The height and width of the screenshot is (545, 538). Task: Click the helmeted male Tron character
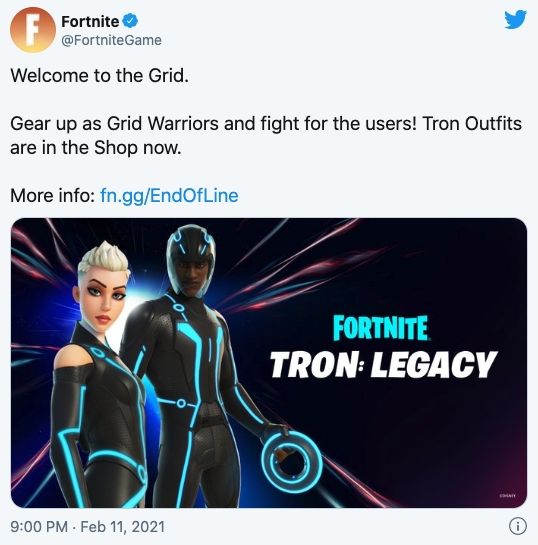[x=195, y=365]
